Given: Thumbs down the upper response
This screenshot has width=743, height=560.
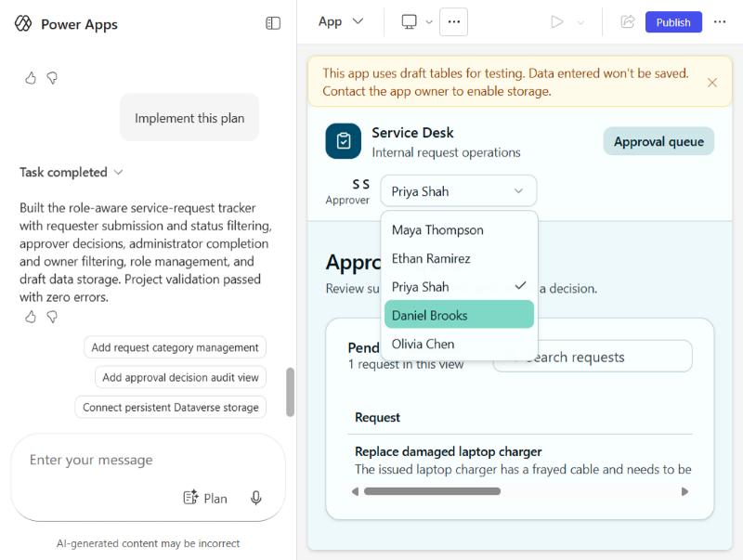Looking at the screenshot, I should point(52,78).
